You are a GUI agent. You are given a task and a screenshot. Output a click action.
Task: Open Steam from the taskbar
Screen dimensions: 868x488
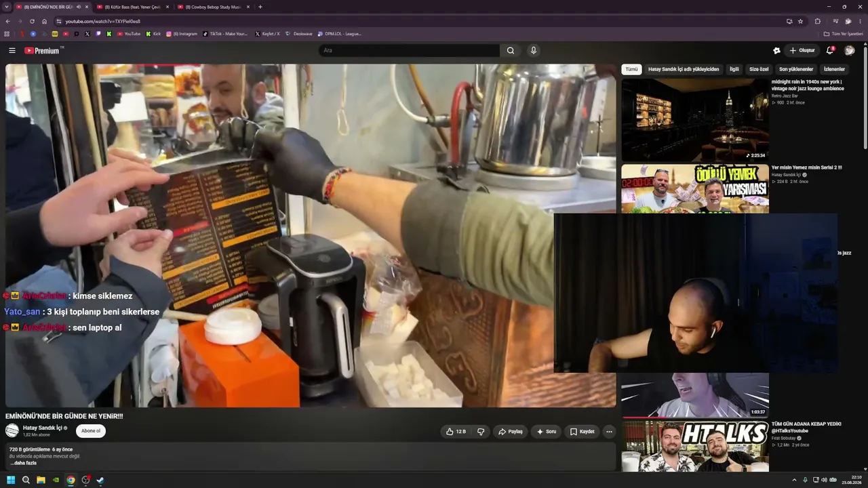tap(100, 481)
